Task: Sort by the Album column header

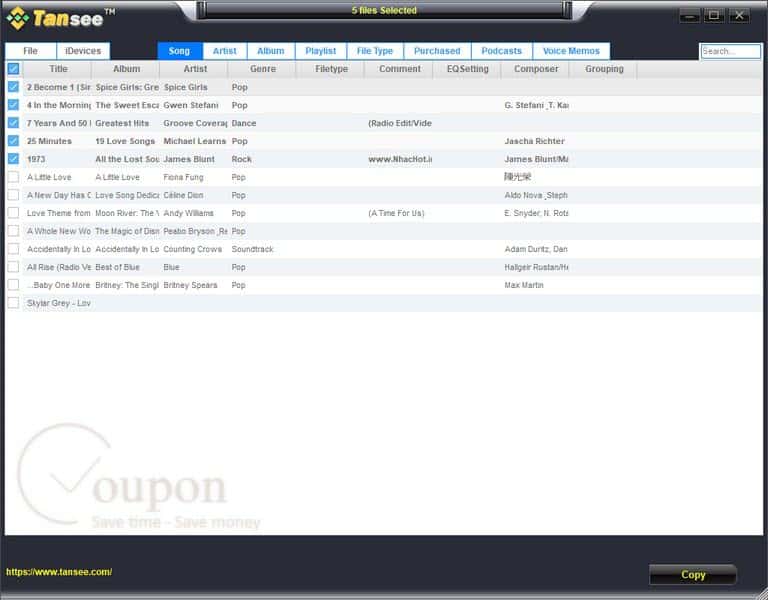Action: [x=126, y=69]
